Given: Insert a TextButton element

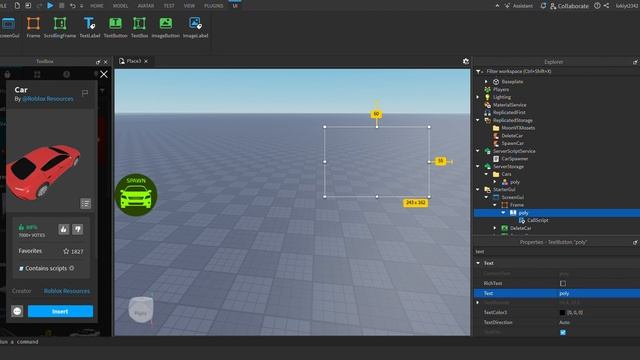Looking at the screenshot, I should pos(116,27).
